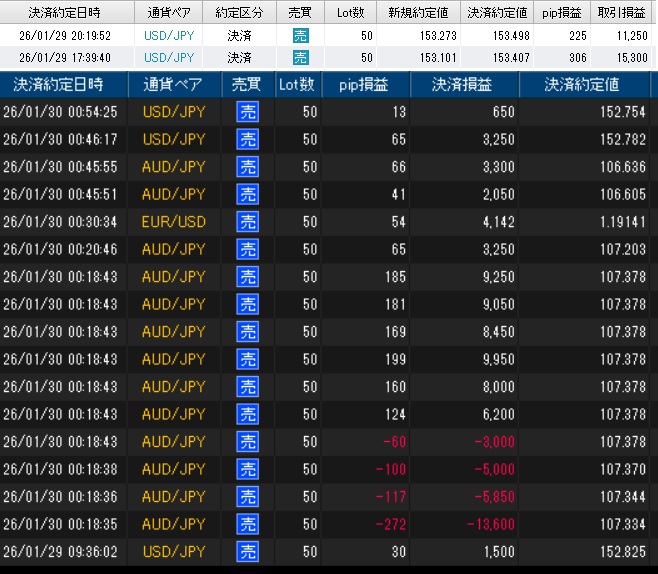Screen dimensions: 658x574
Task: Click the 売 badge in the EUR/USD row
Action: [x=247, y=222]
